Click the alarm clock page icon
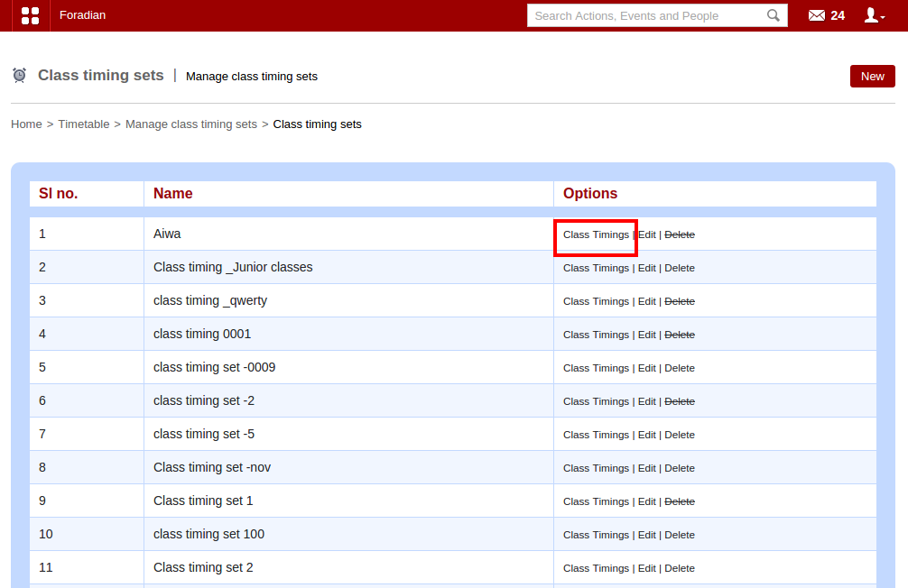 pos(19,76)
